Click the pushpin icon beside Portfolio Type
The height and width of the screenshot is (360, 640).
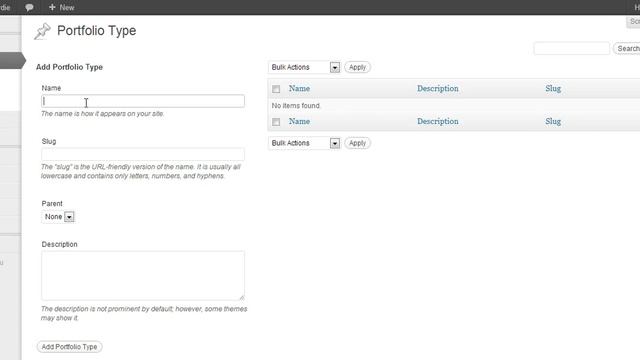click(42, 31)
